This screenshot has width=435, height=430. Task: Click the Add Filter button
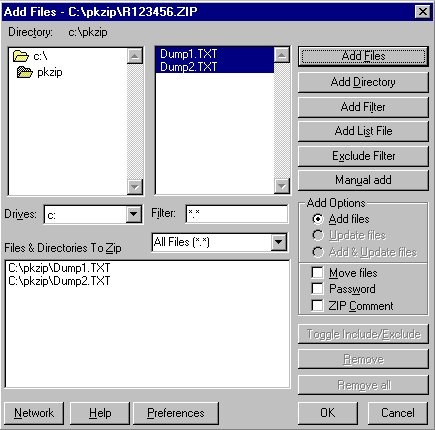point(363,107)
